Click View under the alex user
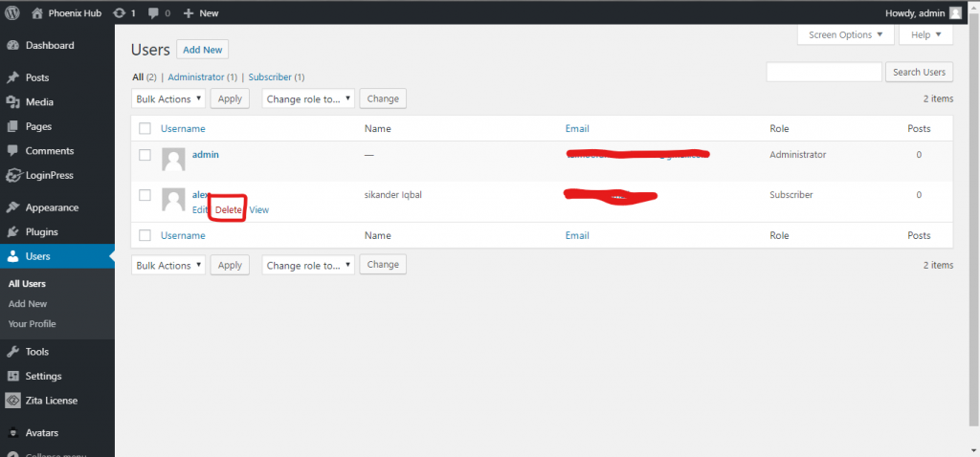The width and height of the screenshot is (980, 457). coord(258,209)
